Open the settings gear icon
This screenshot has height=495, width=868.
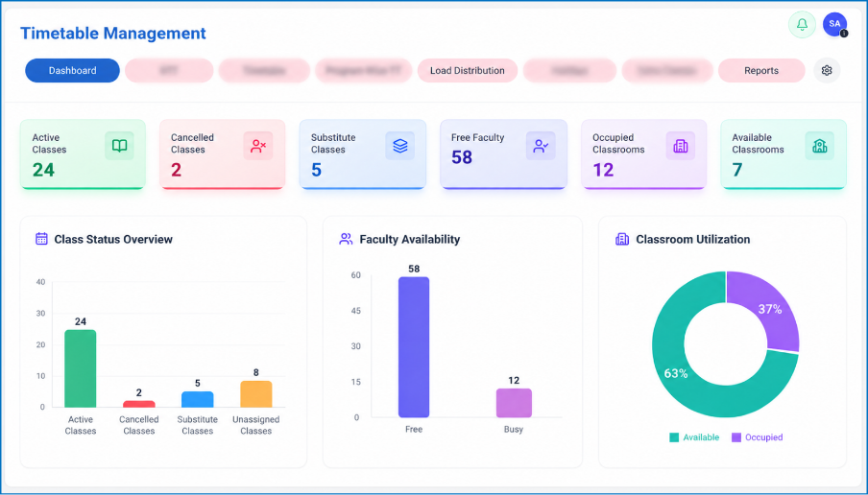pyautogui.click(x=827, y=70)
